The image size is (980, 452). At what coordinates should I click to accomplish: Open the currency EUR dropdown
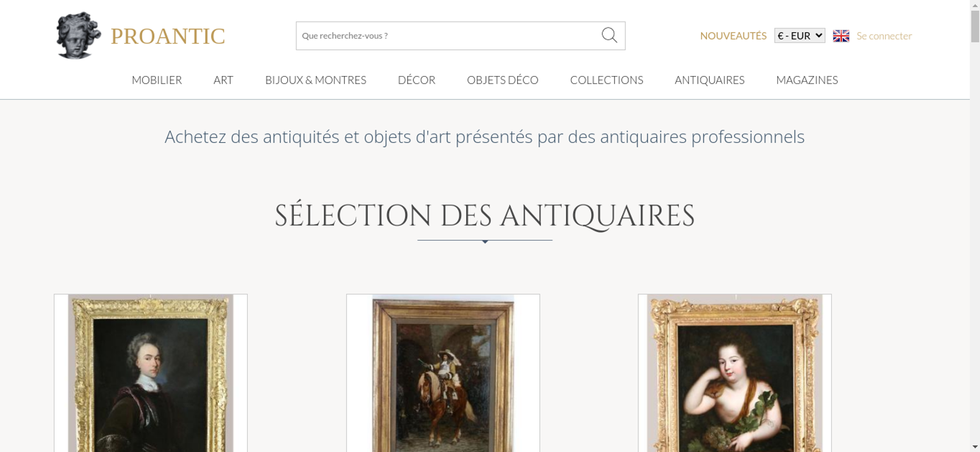tap(799, 36)
